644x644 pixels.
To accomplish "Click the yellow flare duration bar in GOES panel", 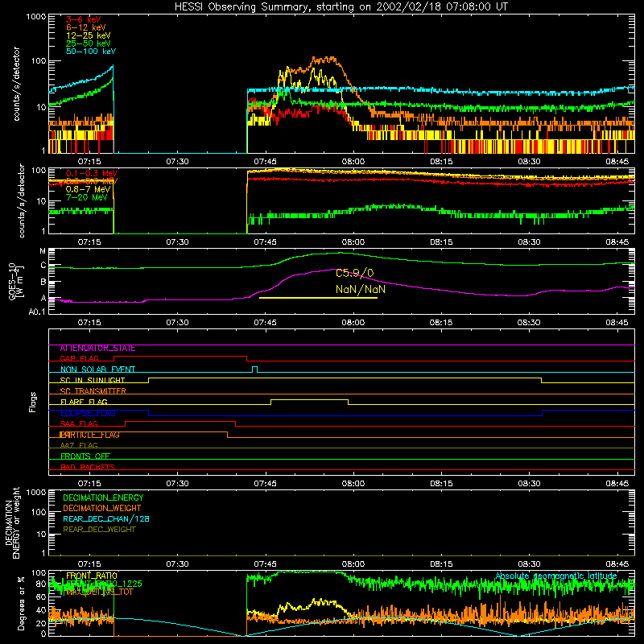I will [x=318, y=298].
